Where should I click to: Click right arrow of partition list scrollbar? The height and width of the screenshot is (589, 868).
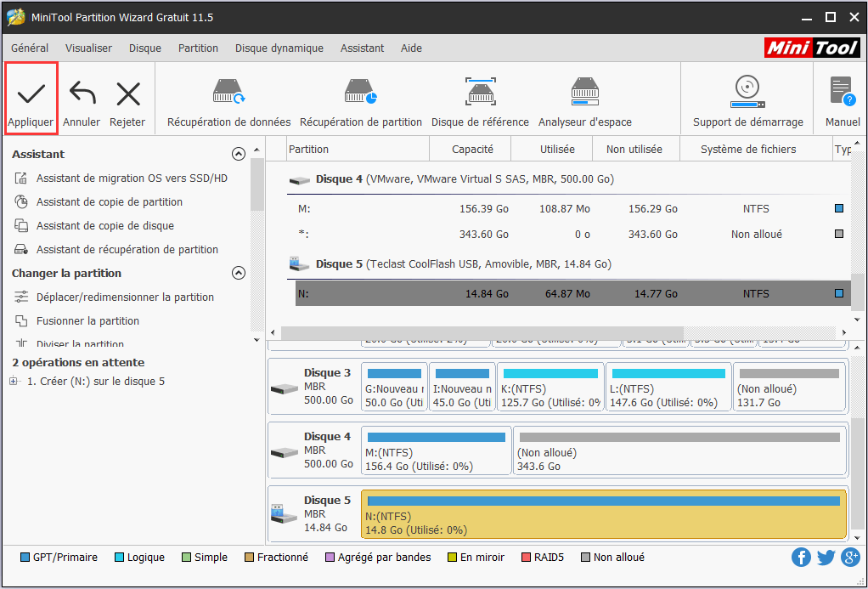(x=844, y=332)
